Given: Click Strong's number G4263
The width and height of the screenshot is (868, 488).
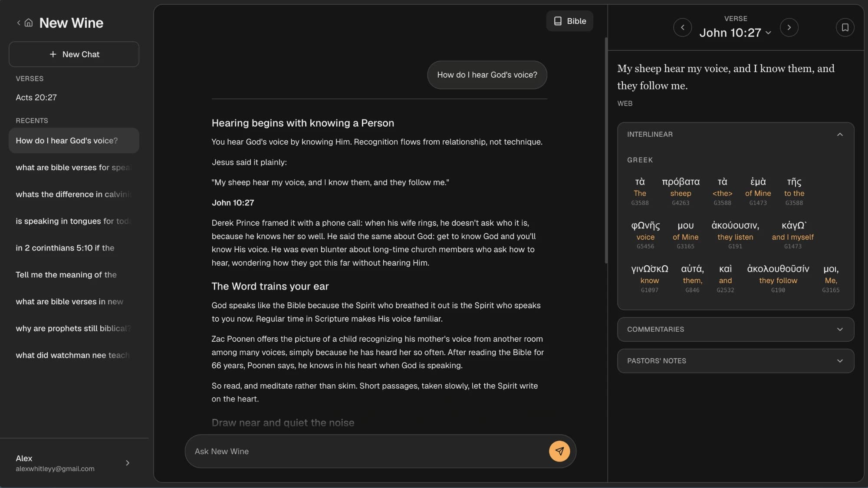Looking at the screenshot, I should [681, 203].
